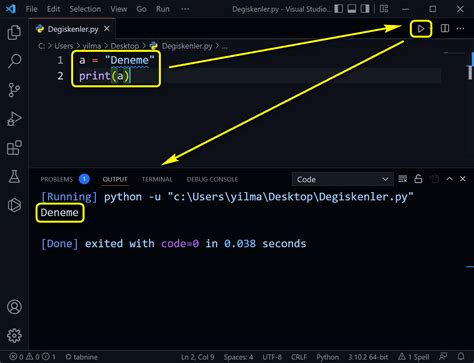Clear the output panel
Screen dimensions: 474x363
[x=403, y=179]
